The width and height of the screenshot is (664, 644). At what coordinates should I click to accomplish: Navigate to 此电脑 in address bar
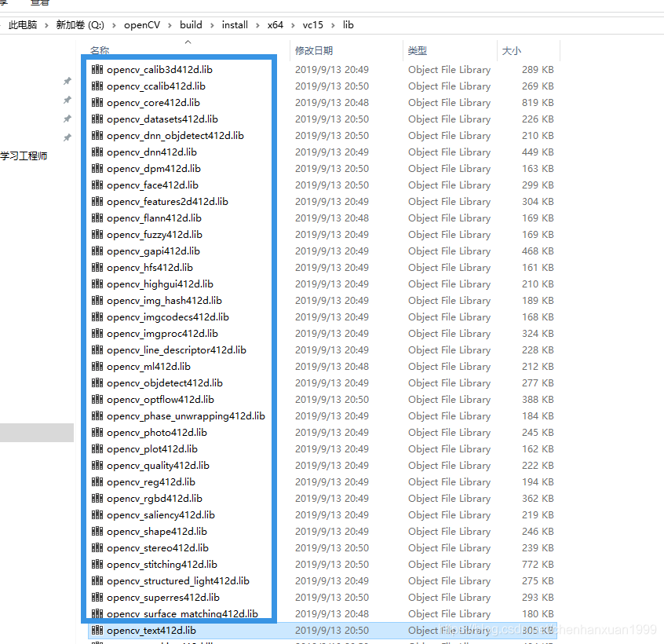point(23,25)
